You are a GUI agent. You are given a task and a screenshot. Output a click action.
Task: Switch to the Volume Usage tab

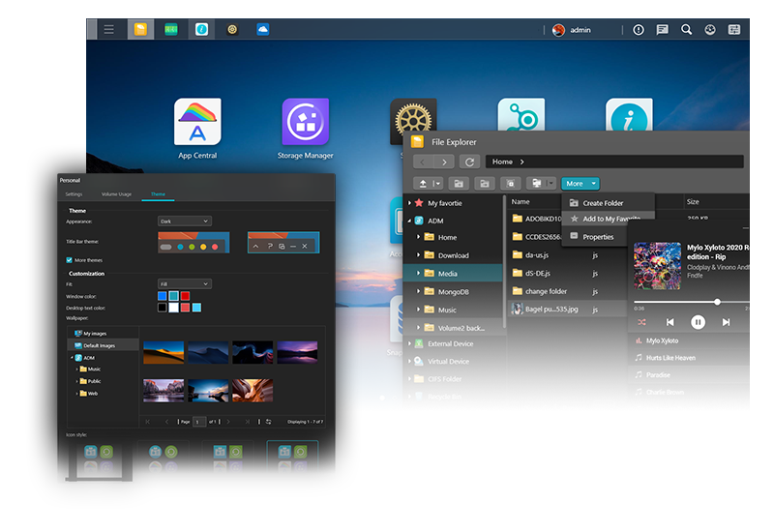coord(116,194)
